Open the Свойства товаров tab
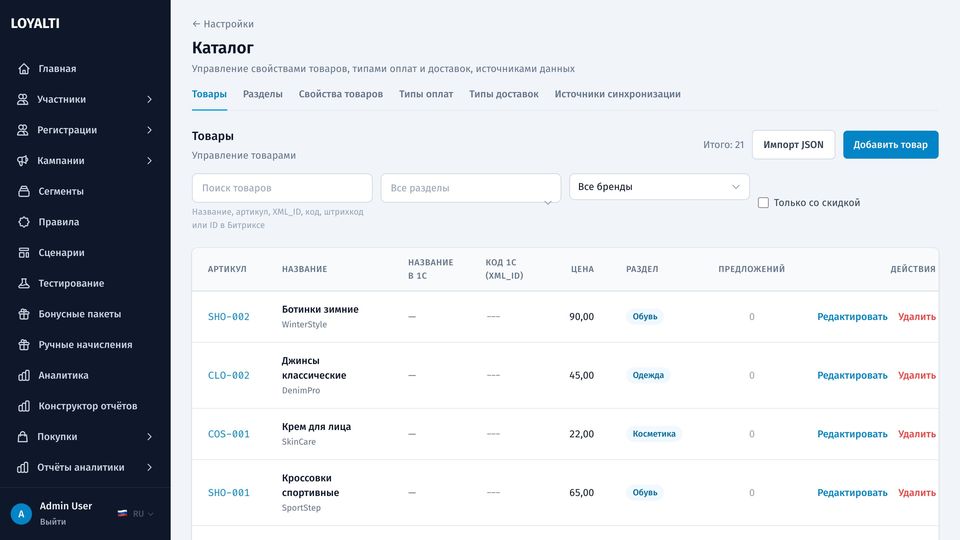 (340, 94)
